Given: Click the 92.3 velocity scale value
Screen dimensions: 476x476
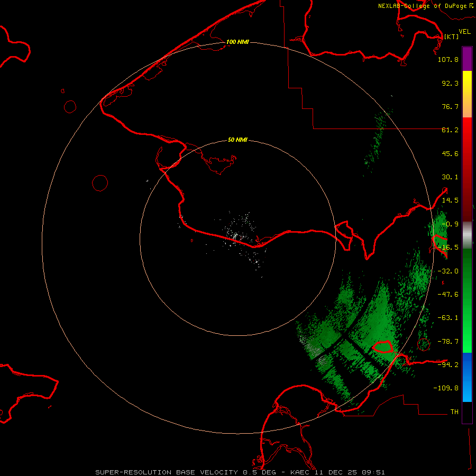Looking at the screenshot, I should point(450,83).
